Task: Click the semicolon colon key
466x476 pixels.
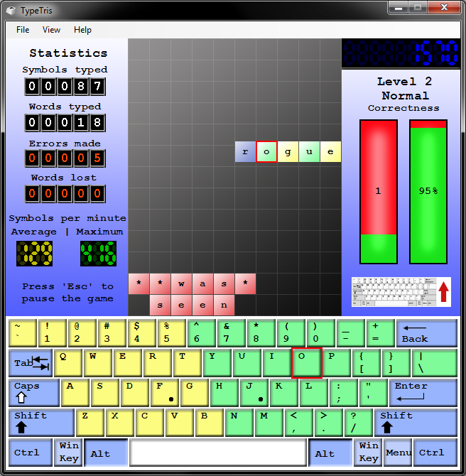Action: [x=343, y=393]
